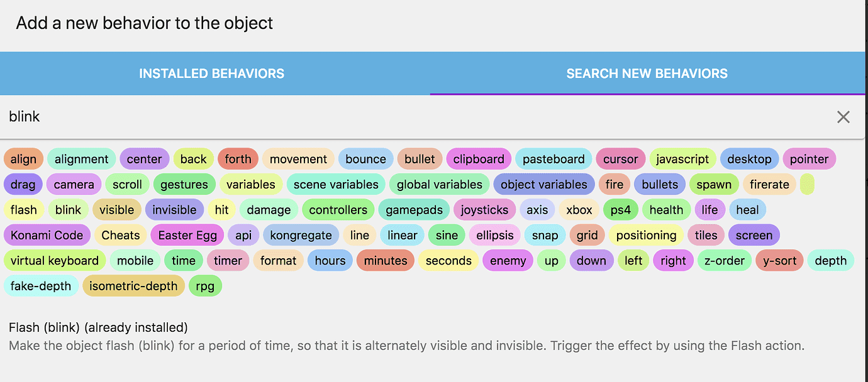868x382 pixels.
Task: Pick the "scene variables" tag chip
Action: click(x=336, y=185)
